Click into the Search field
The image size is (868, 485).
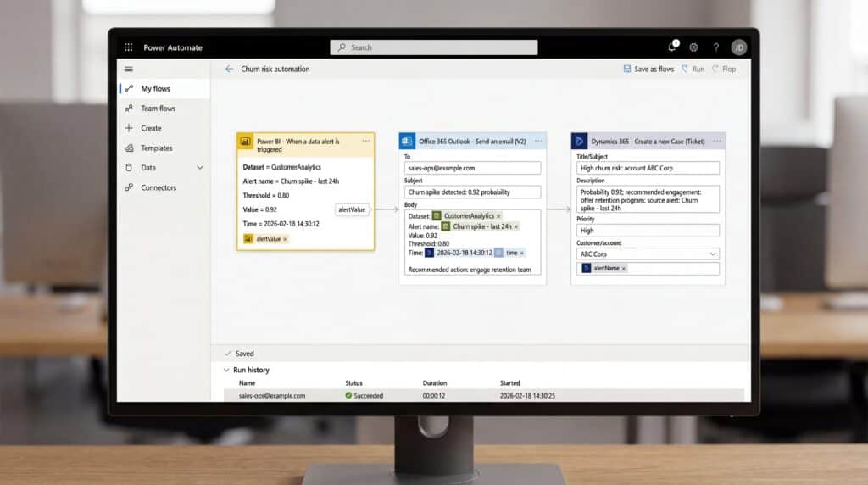434,47
